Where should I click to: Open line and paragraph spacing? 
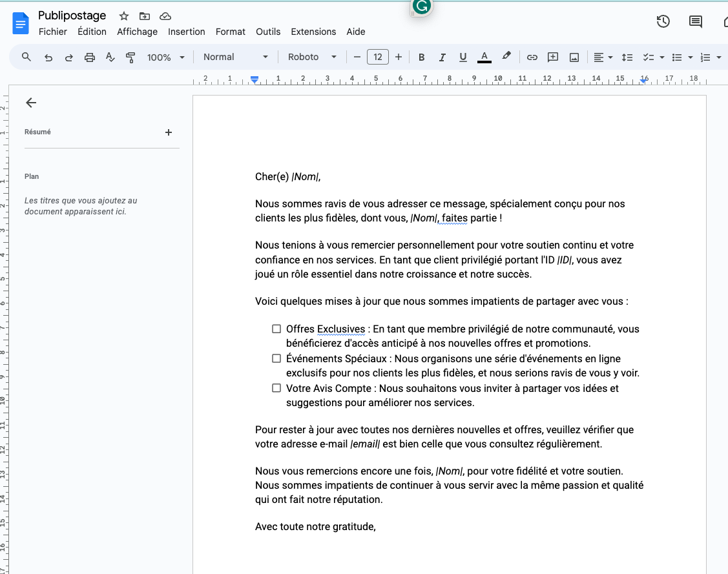tap(627, 57)
